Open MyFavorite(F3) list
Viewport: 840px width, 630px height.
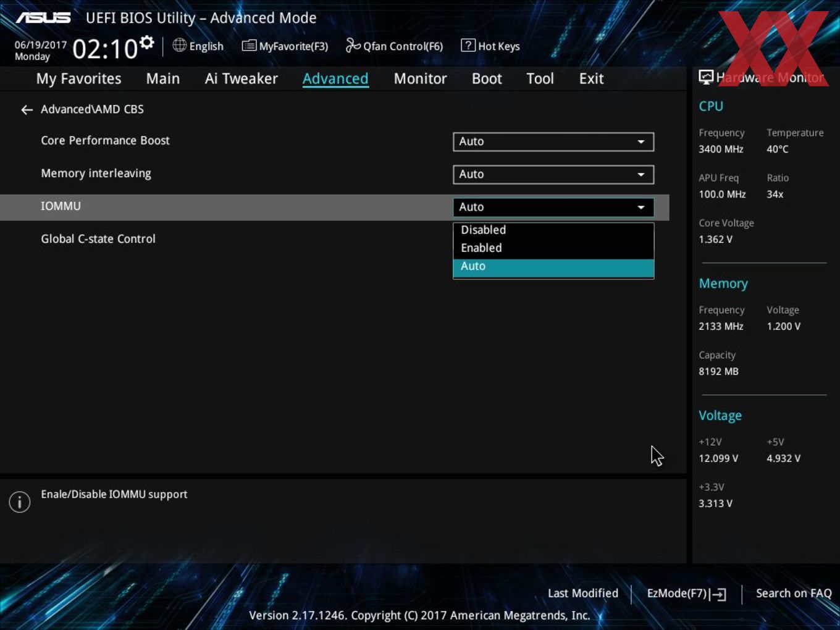285,46
